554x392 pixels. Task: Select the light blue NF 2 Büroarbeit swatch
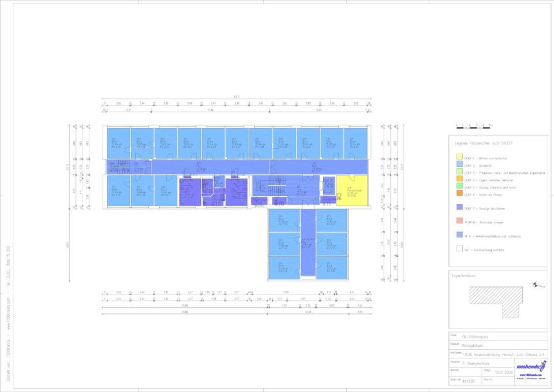coord(459,165)
